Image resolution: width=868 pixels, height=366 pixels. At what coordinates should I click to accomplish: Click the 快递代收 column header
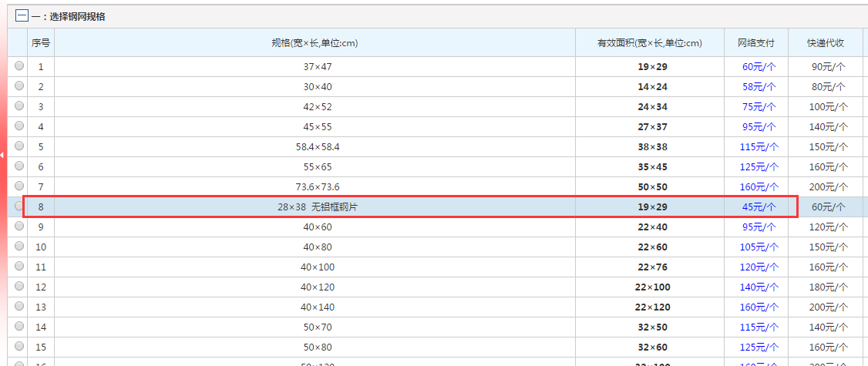click(x=826, y=43)
